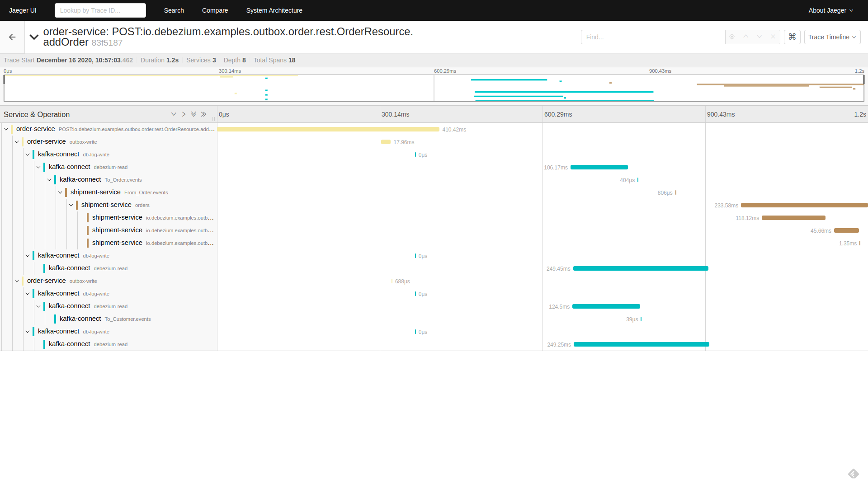Click the 233.58ms shipment-service orders span bar

(x=804, y=205)
